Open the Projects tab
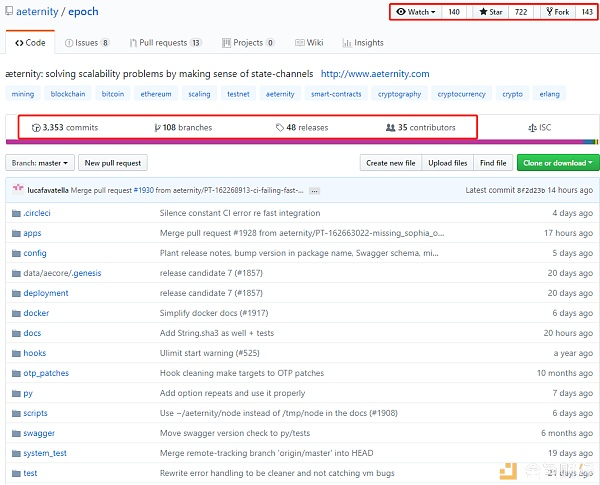This screenshot has width=600, height=485. [248, 42]
